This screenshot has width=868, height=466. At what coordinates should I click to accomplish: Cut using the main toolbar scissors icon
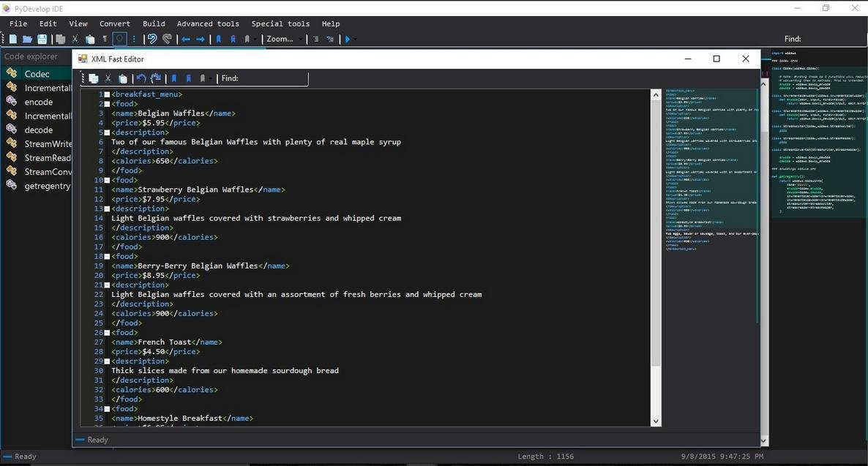click(75, 39)
